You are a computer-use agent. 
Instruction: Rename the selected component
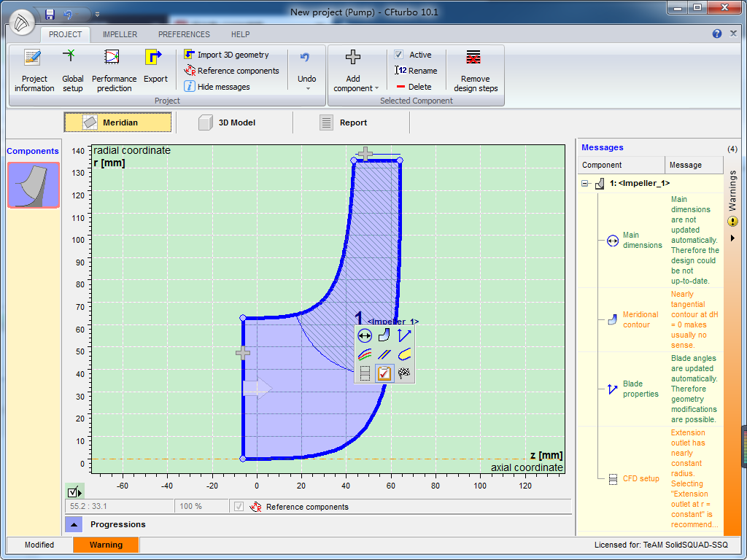416,71
